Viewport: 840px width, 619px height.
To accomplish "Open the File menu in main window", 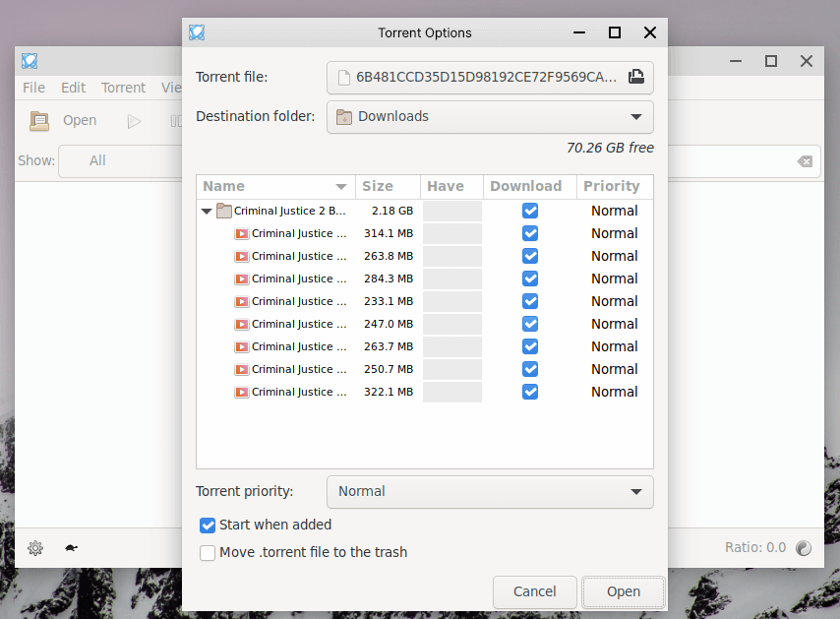I will coord(33,88).
